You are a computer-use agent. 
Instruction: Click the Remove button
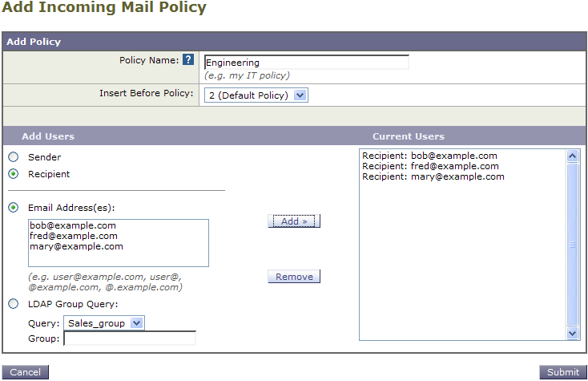(x=294, y=277)
